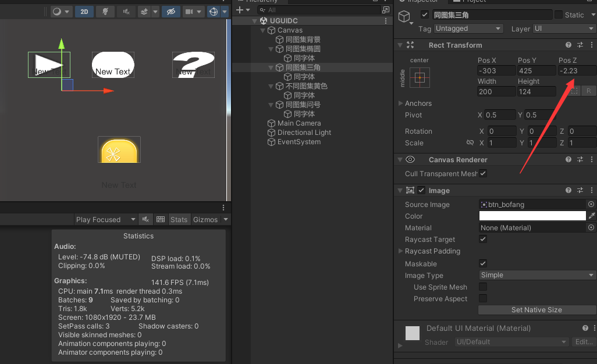
Task: Toggle scene effects layers icon
Action: (144, 12)
